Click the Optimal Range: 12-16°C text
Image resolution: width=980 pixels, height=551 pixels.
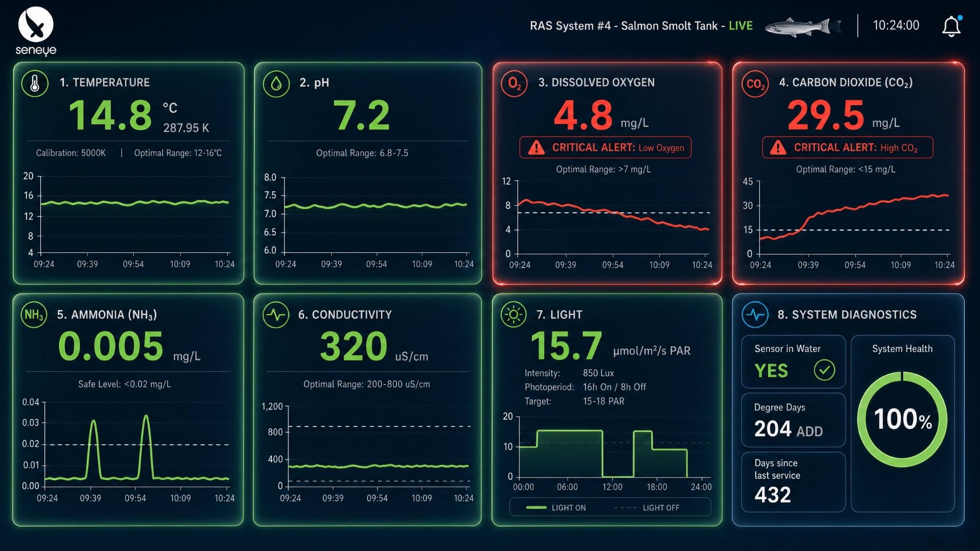click(x=178, y=153)
